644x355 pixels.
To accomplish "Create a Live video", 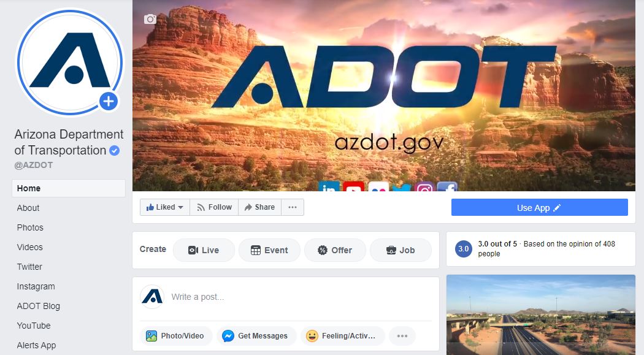I will tap(204, 250).
